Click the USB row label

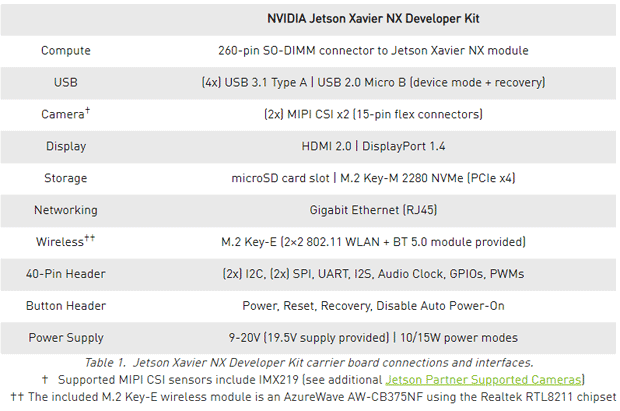pos(66,82)
